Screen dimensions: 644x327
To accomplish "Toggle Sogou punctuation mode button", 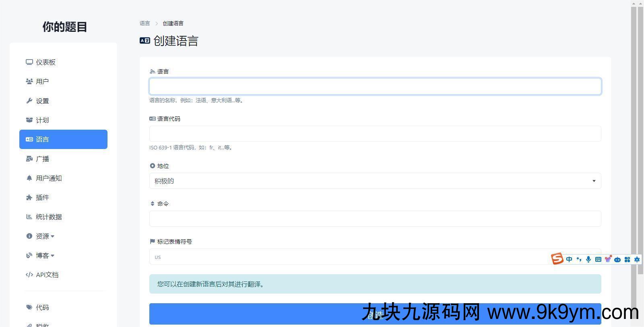I will 579,259.
